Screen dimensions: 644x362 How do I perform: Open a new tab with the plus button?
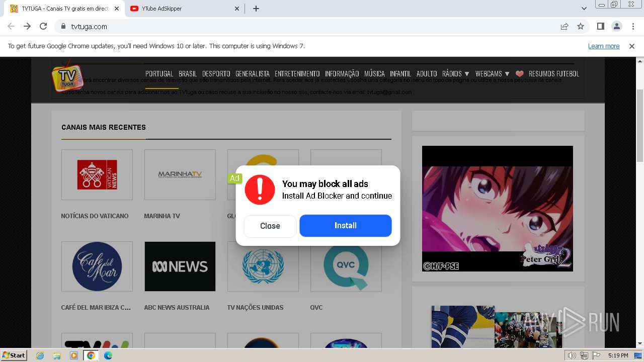tap(256, 9)
